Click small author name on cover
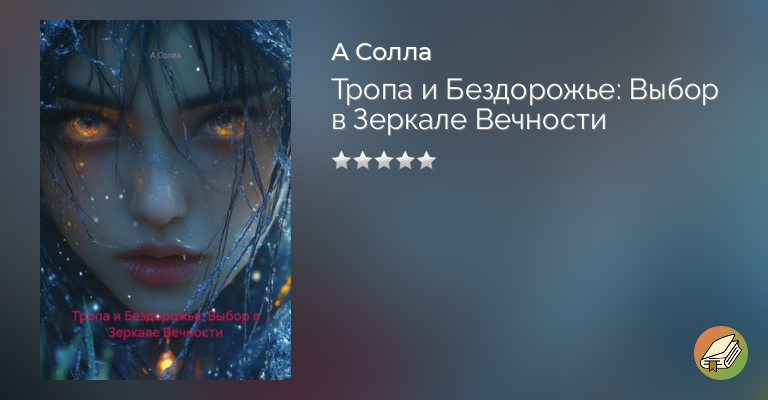 (x=166, y=55)
